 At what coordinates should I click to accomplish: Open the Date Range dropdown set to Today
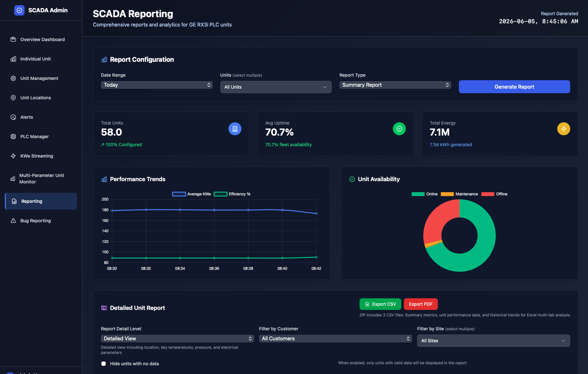coord(157,85)
